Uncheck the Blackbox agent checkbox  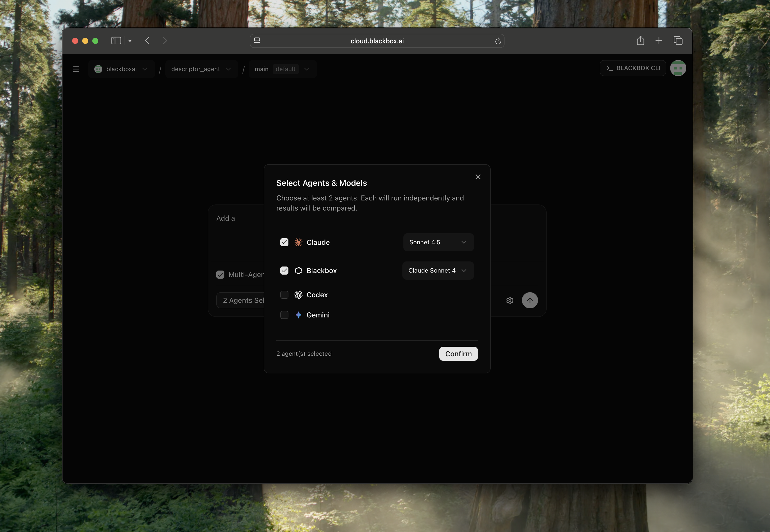(x=284, y=270)
